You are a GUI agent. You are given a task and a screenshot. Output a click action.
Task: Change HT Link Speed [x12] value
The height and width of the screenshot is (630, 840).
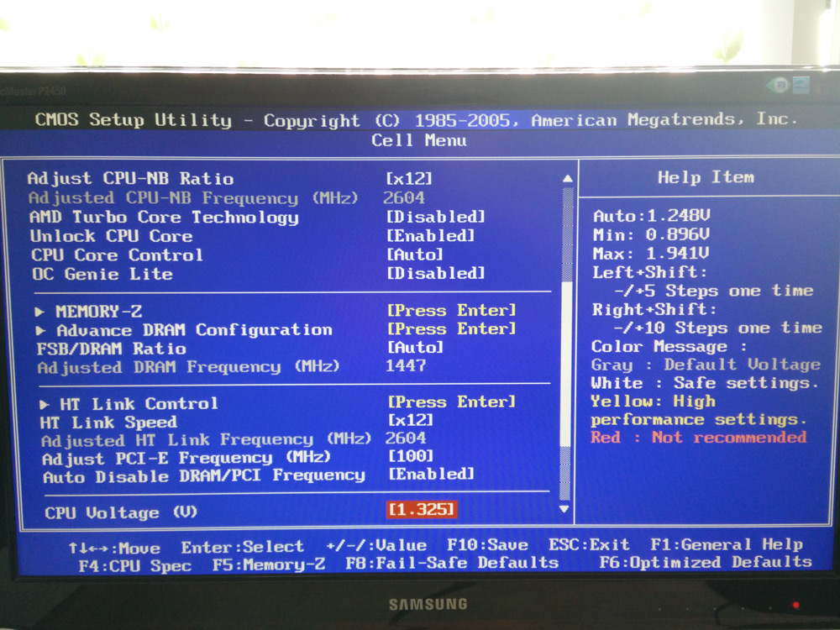(411, 419)
